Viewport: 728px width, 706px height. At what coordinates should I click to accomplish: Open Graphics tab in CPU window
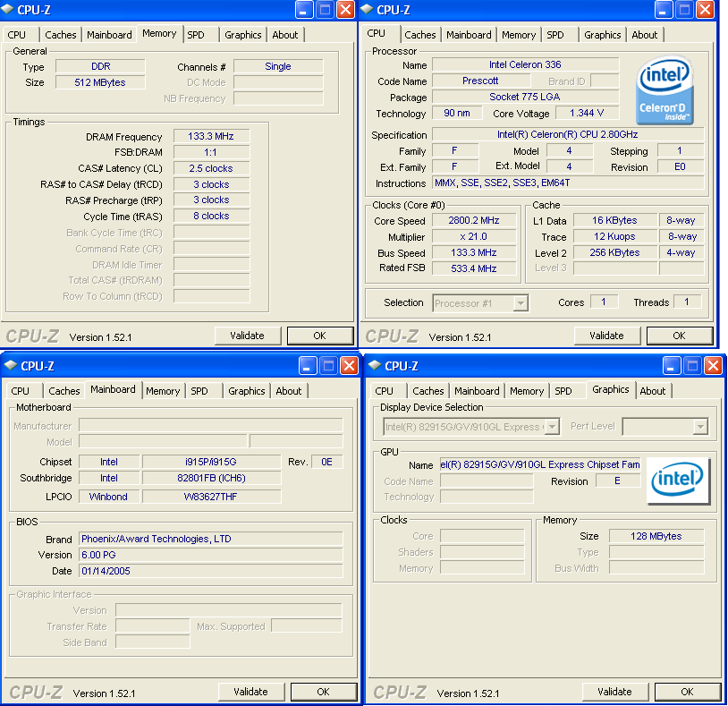602,35
